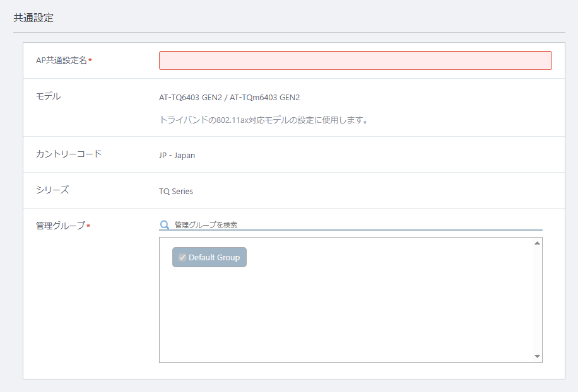Click the シリーズ label
The width and height of the screenshot is (578, 392).
click(x=52, y=190)
